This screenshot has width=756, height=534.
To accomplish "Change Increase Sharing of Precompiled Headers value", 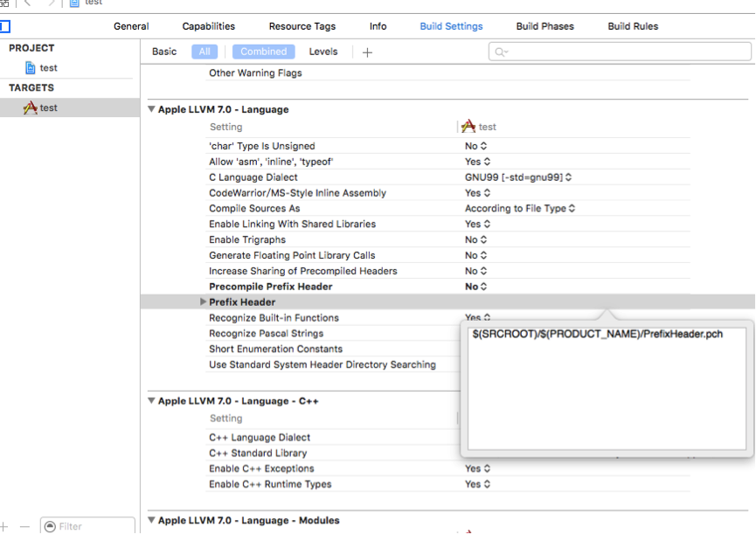I will pyautogui.click(x=475, y=271).
